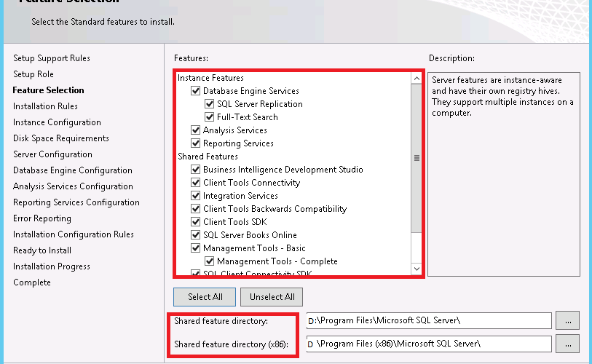Browse for shared feature directory (x86)
Viewport: 592px width, 364px height.
click(x=567, y=344)
